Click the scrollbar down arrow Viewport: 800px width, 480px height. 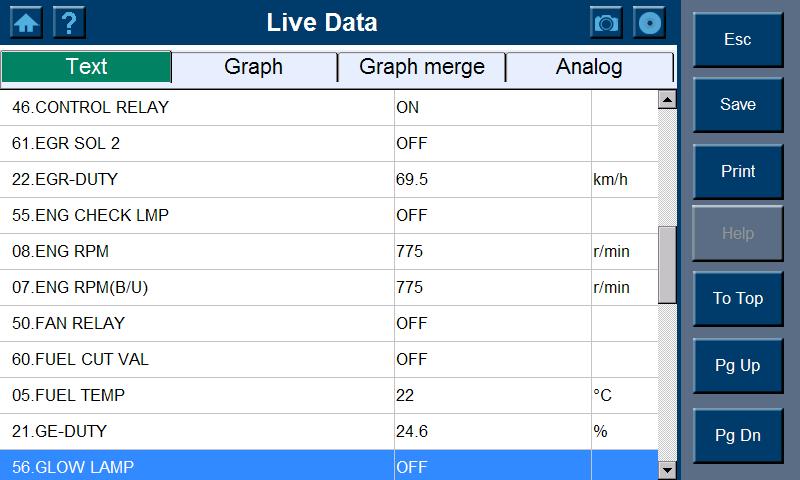(x=667, y=469)
